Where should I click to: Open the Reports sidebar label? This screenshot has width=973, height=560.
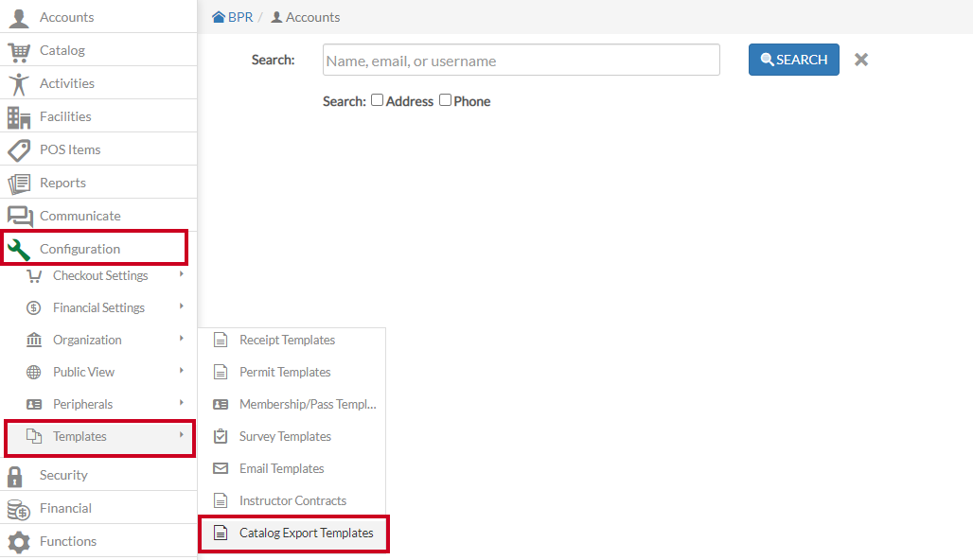[x=62, y=183]
